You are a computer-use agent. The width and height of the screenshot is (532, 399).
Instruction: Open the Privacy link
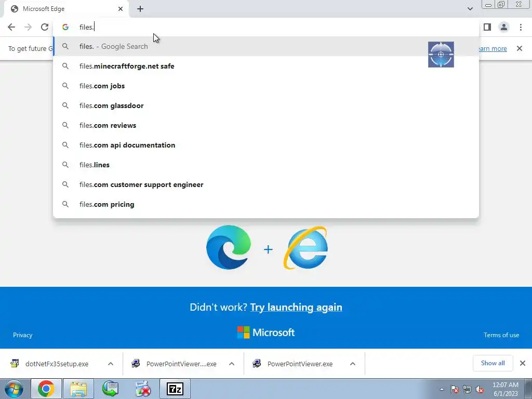(x=23, y=335)
